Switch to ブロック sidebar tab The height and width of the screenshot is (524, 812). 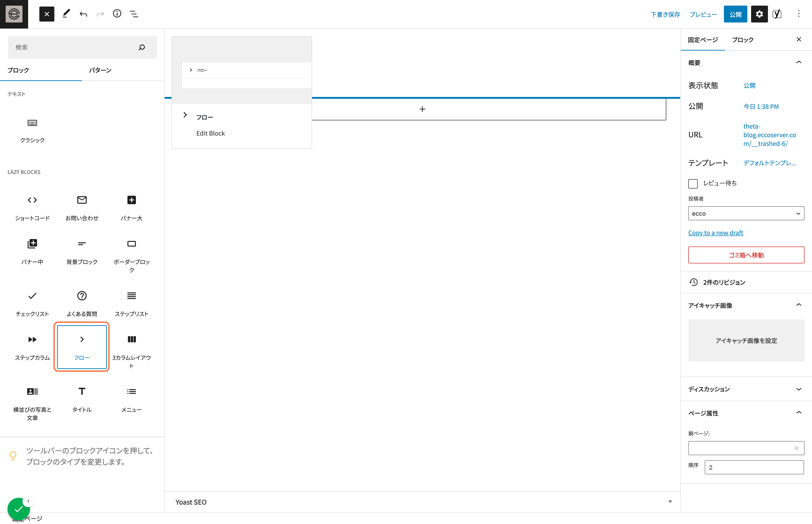point(743,40)
